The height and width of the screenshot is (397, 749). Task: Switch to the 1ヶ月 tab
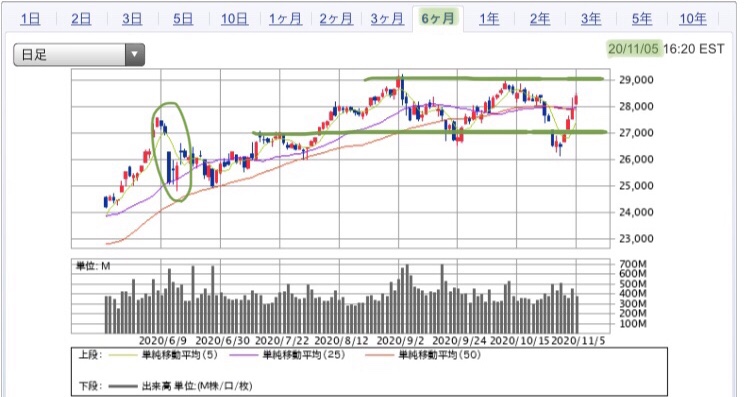(286, 19)
